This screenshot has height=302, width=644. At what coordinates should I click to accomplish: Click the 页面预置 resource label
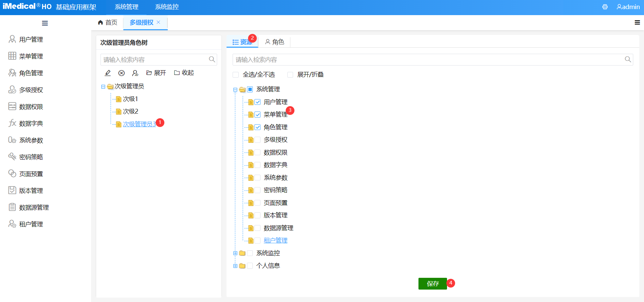pos(276,203)
